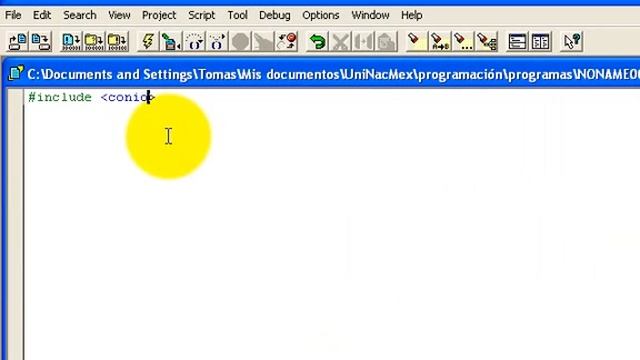Open the Edit menu
Viewport: 640px width, 360px height.
(x=42, y=15)
